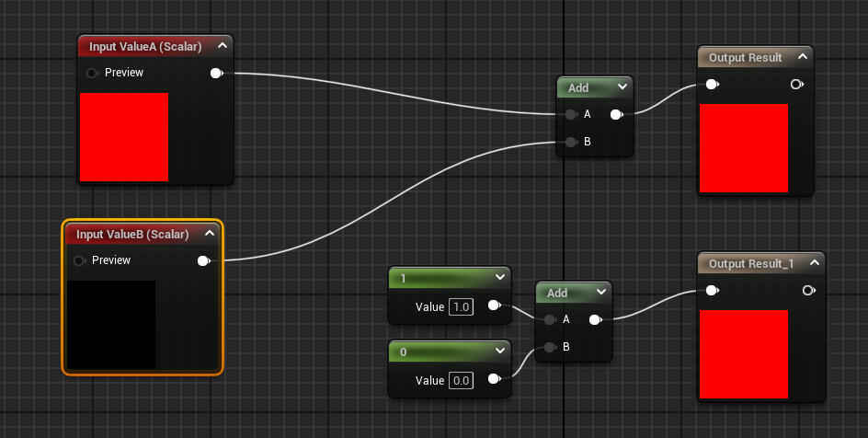Select the Output Result node header

pos(745,57)
